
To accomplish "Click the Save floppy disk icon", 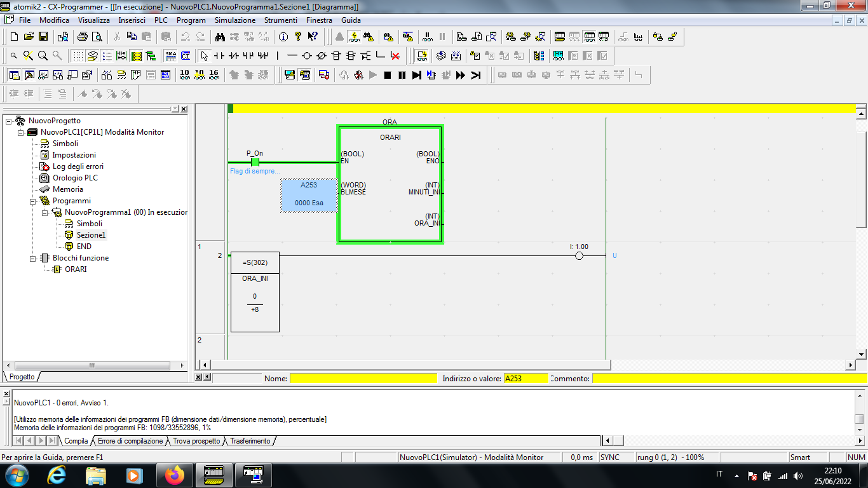I will tap(43, 37).
